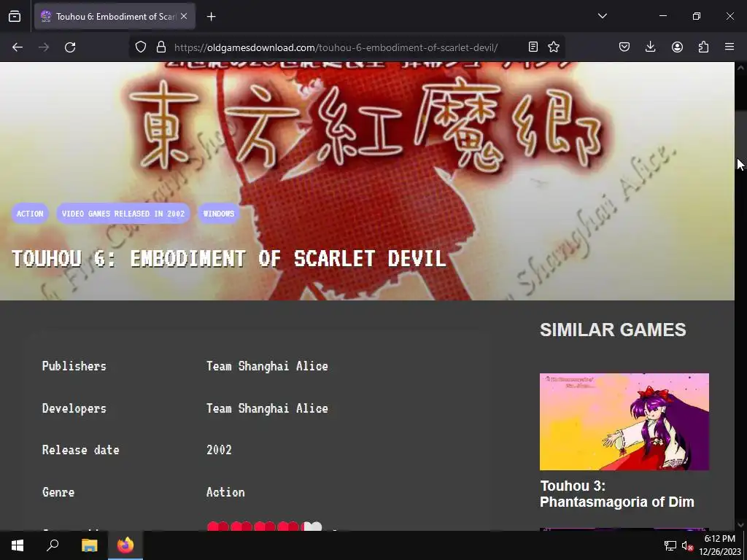This screenshot has height=560, width=747.
Task: Open Touhou 3: Phantasmagoria of Dim link
Action: point(617,494)
